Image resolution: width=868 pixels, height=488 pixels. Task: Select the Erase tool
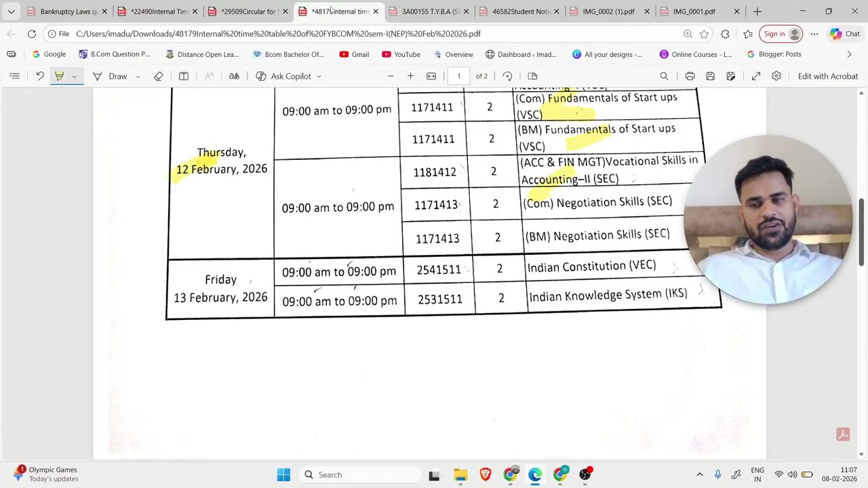158,76
